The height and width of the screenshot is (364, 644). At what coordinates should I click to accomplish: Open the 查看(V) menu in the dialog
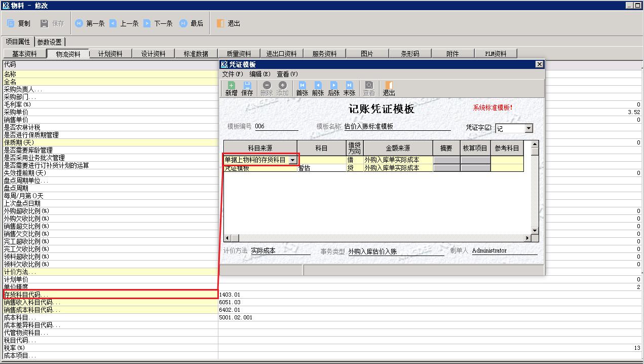click(286, 74)
